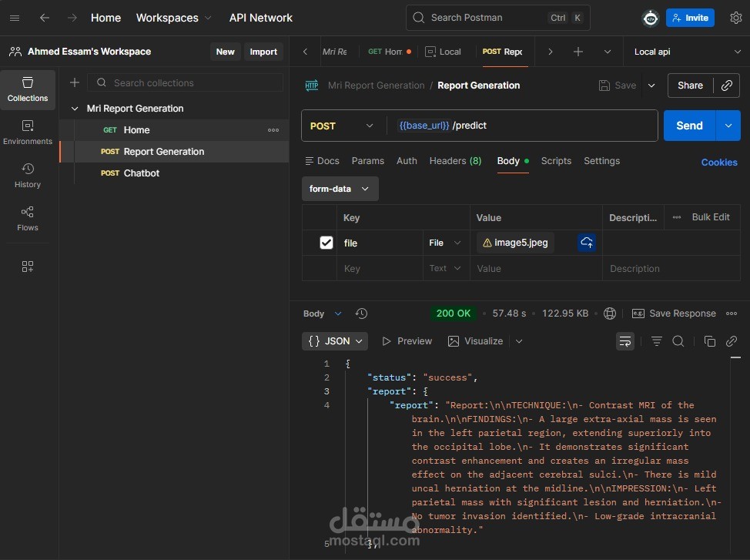Switch to the Scripts tab

pos(556,161)
